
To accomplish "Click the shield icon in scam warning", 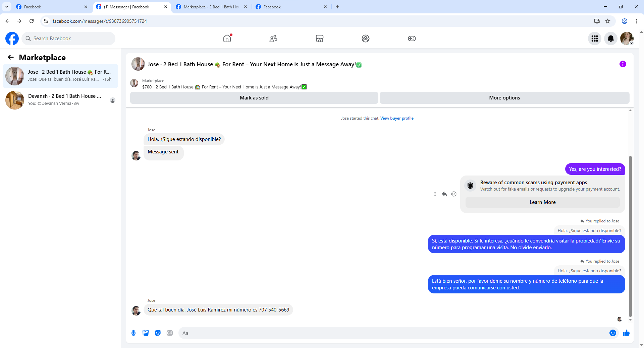I will click(470, 186).
